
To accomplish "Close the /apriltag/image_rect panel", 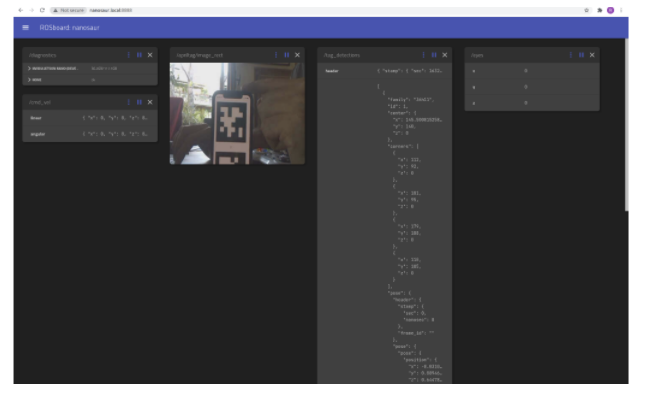I will tap(297, 55).
